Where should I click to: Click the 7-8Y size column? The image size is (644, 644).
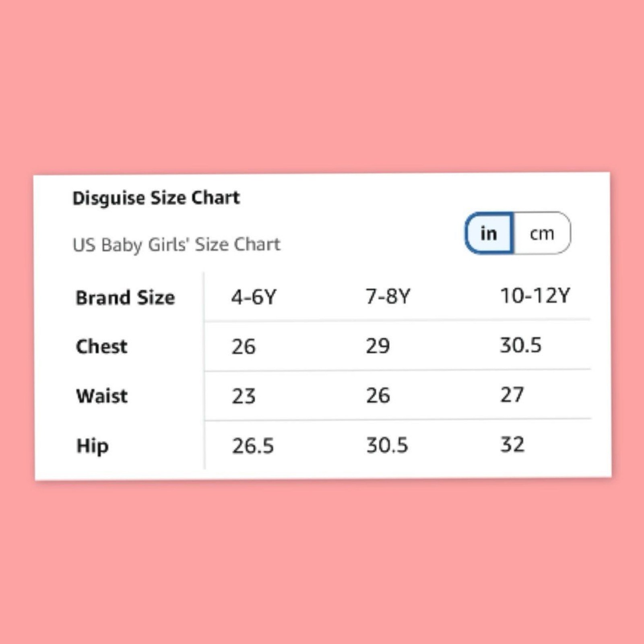(x=388, y=296)
